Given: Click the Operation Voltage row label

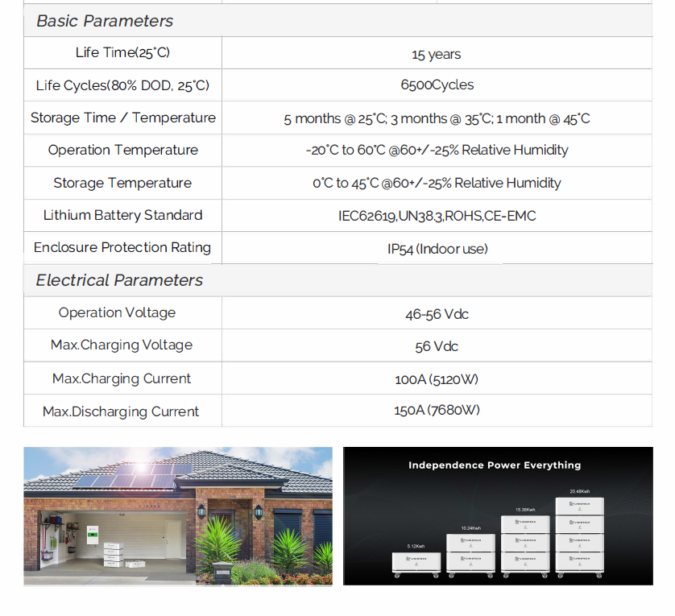Looking at the screenshot, I should tap(117, 312).
